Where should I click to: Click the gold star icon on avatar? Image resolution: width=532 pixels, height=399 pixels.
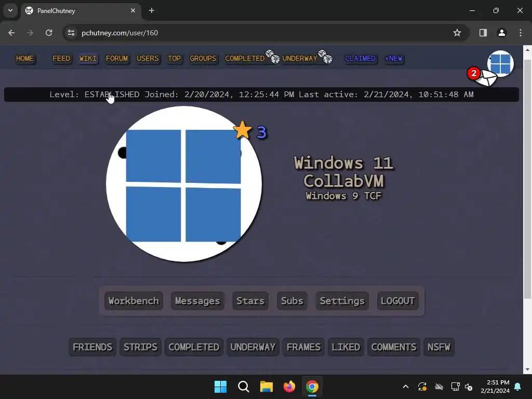coord(242,130)
